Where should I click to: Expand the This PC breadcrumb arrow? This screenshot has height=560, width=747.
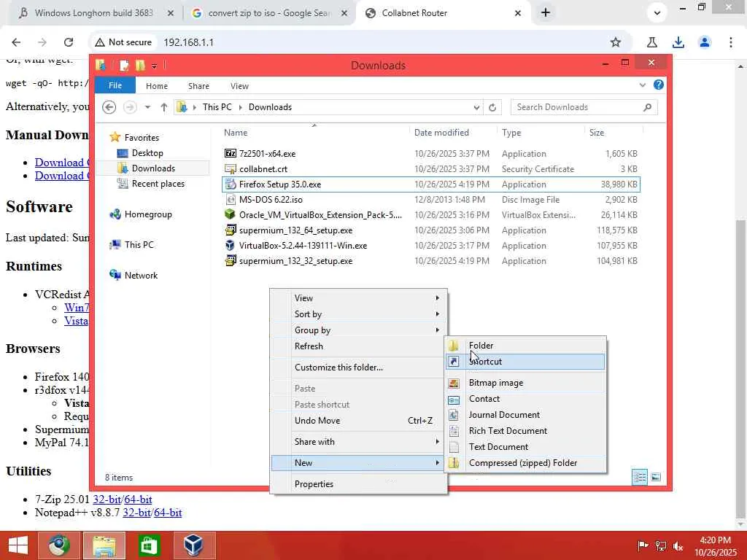click(240, 107)
